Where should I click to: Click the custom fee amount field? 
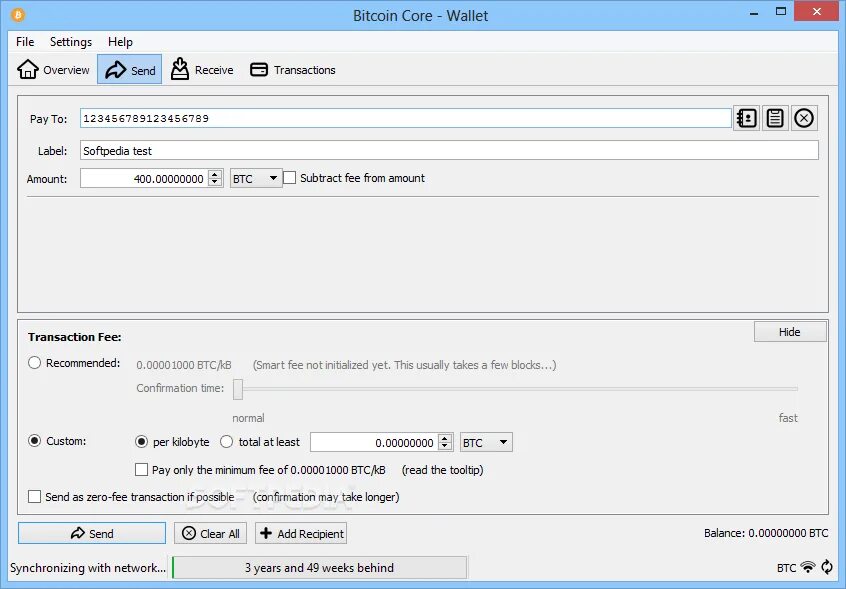coord(374,442)
